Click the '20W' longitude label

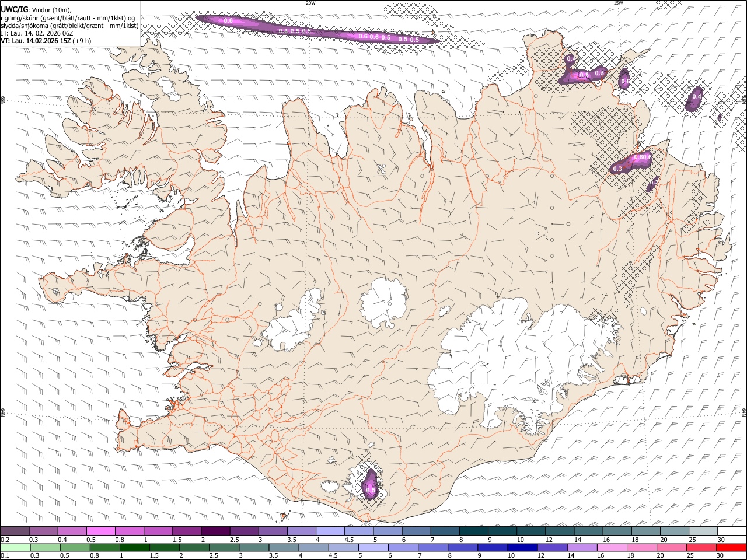(310, 3)
